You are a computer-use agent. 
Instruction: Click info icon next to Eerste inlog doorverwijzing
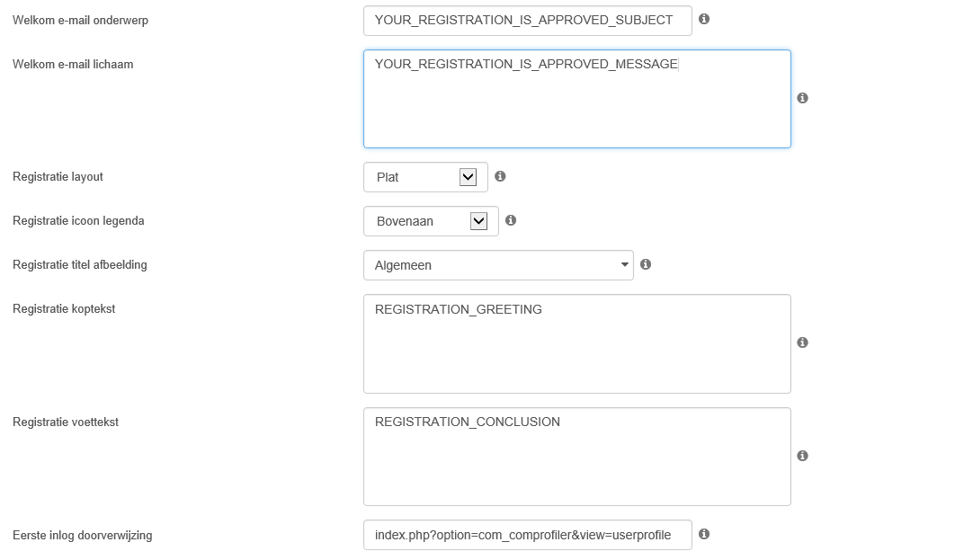click(704, 534)
